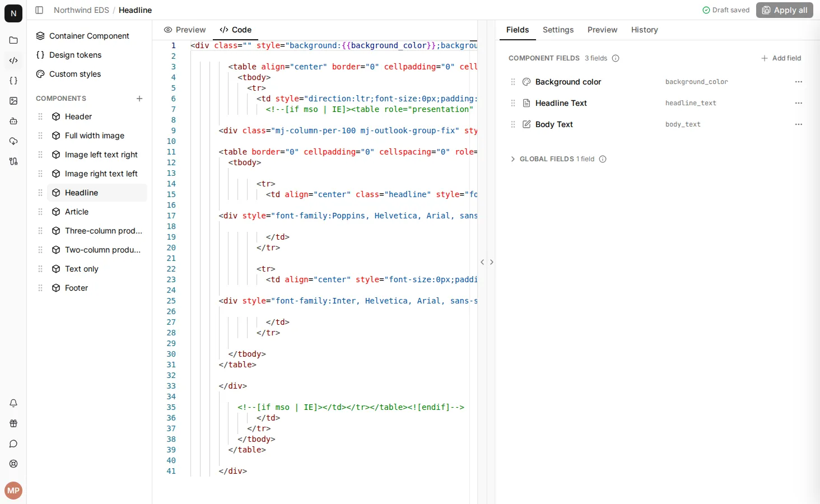Click the background_color key text
This screenshot has height=504, width=820.
click(x=696, y=82)
